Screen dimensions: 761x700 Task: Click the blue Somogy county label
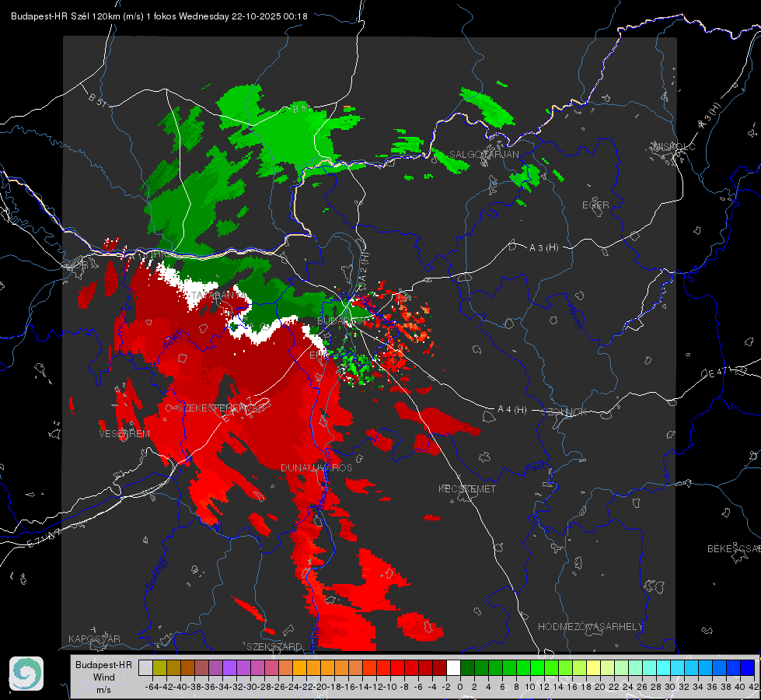coord(155,574)
